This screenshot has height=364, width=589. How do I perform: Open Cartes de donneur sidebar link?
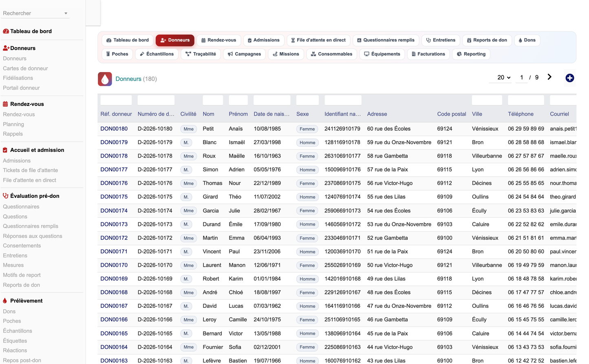pyautogui.click(x=25, y=68)
